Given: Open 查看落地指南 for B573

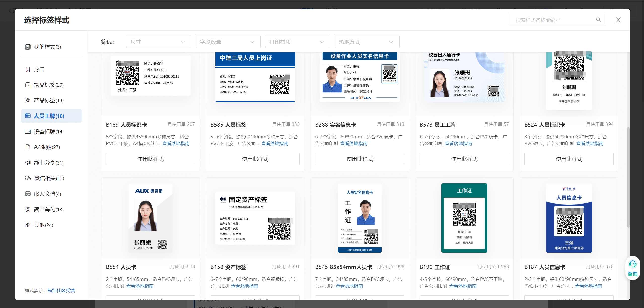Looking at the screenshot, I should (x=458, y=144).
